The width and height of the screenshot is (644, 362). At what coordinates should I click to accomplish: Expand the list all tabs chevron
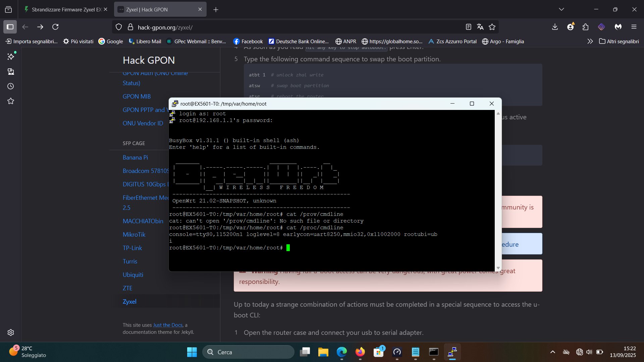pos(561,9)
